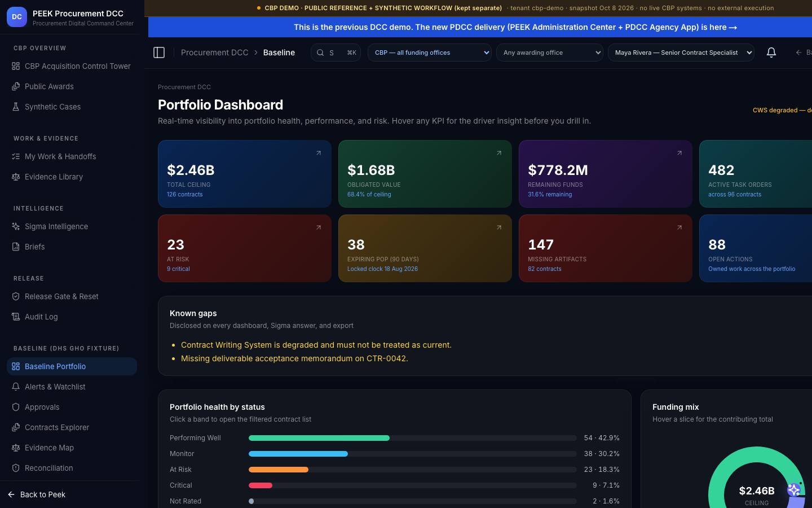812x508 pixels.
Task: Open the 88 Open Actions card
Action: 756,248
